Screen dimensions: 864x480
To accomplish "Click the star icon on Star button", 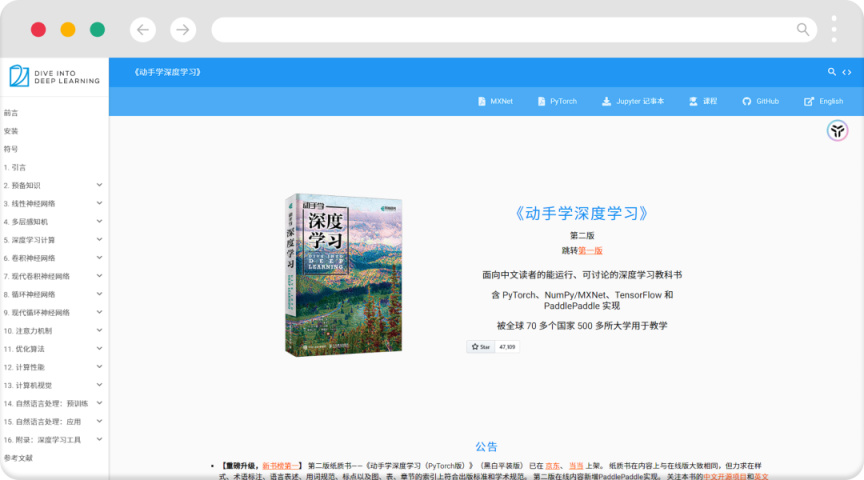I will point(475,347).
